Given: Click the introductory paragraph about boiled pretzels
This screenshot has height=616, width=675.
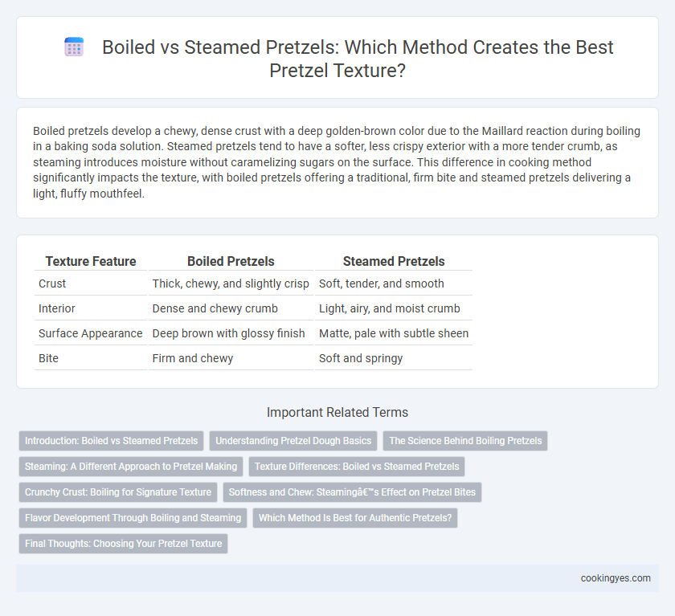Looking at the screenshot, I should [337, 162].
